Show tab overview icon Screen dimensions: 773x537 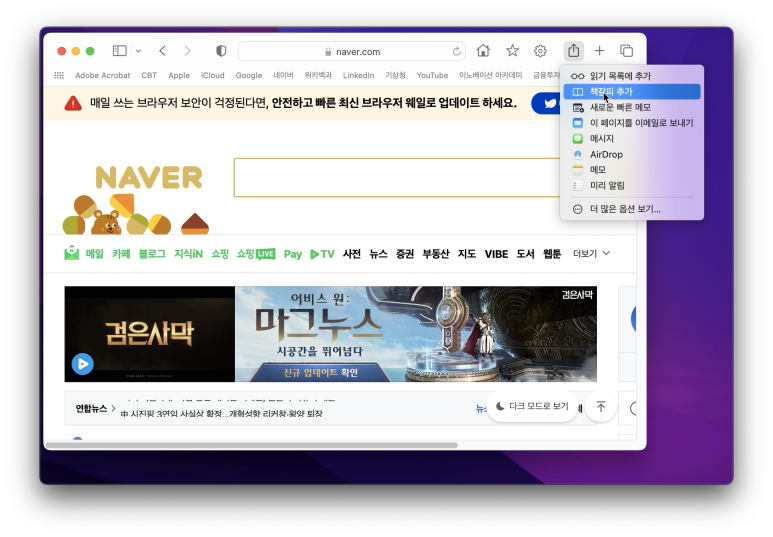pyautogui.click(x=626, y=50)
